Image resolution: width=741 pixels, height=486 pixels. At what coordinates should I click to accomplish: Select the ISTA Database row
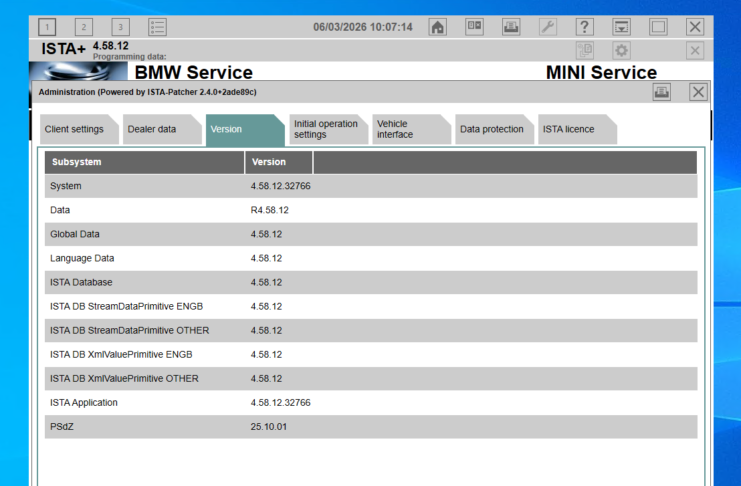371,282
